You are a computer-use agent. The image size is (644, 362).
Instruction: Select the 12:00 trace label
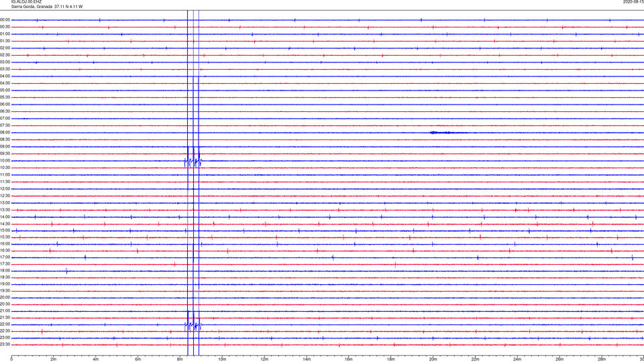coord(5,189)
